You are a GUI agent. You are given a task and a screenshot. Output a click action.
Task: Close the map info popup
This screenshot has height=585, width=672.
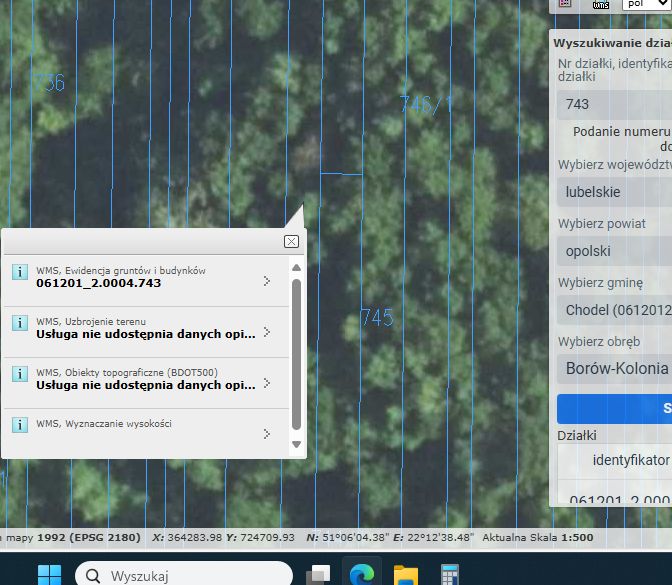click(291, 241)
